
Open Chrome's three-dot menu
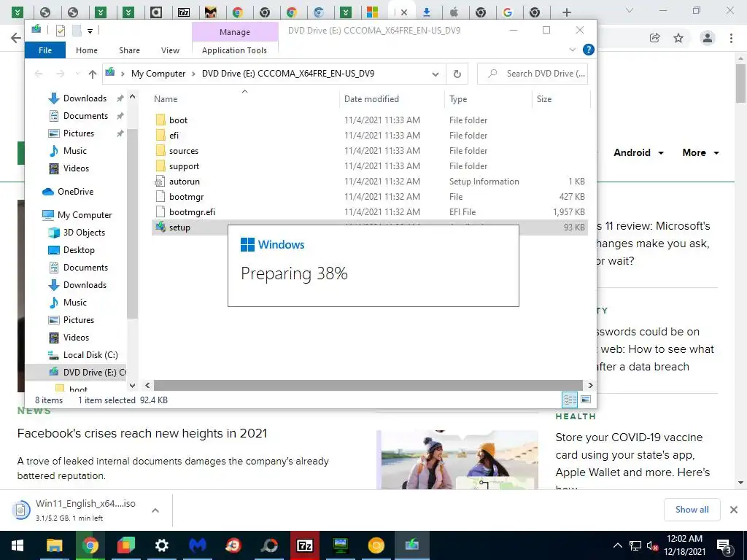(x=731, y=38)
